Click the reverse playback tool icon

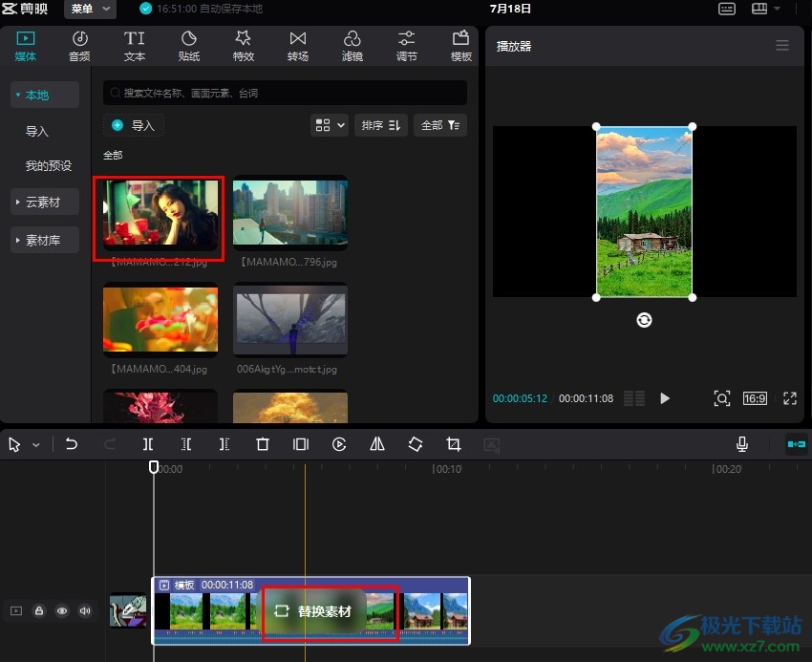(x=339, y=444)
